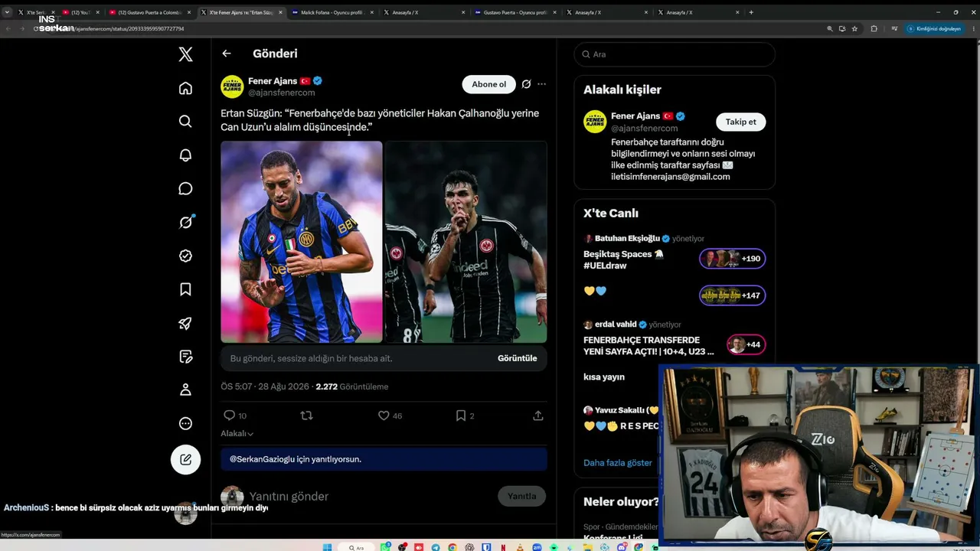Open browser extensions puzzle icon

pyautogui.click(x=874, y=28)
